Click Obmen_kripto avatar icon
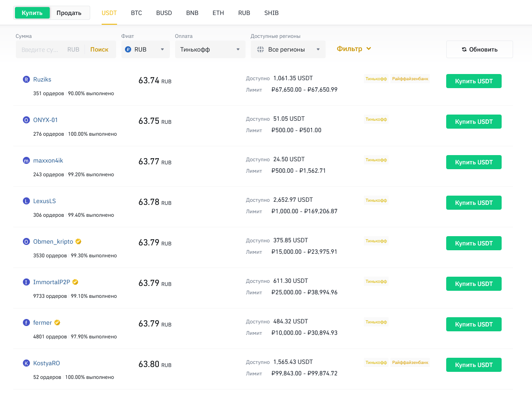The width and height of the screenshot is (532, 393). click(26, 241)
